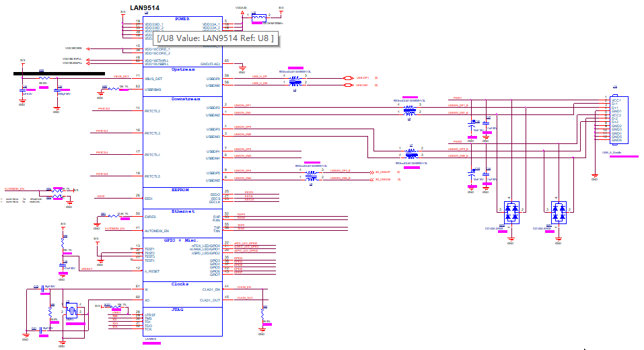Select the right TVS diode array symbol
The image size is (644, 350).
(559, 213)
